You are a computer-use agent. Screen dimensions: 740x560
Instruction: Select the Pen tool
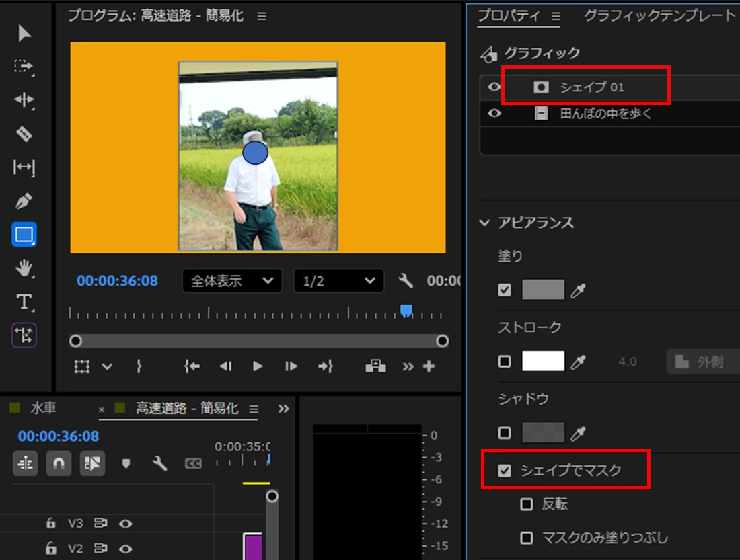[x=24, y=201]
